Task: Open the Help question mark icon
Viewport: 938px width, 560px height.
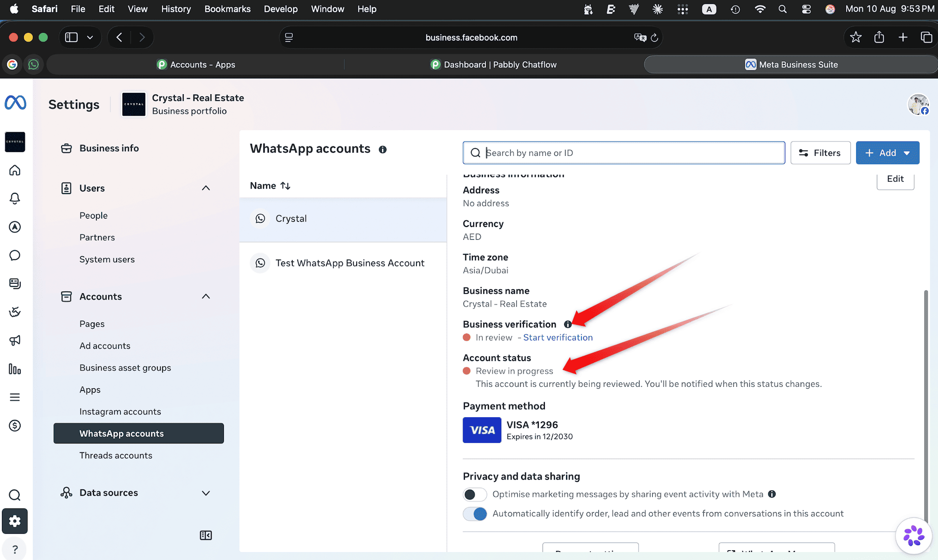Action: [x=15, y=549]
